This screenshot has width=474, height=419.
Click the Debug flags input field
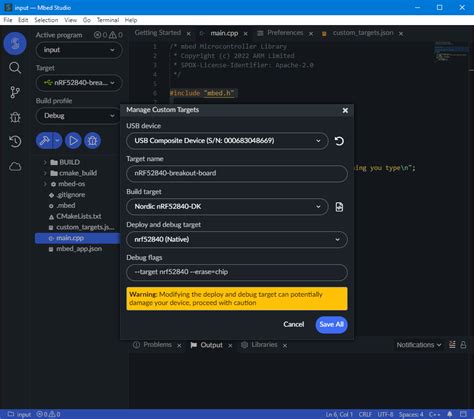coord(237,272)
